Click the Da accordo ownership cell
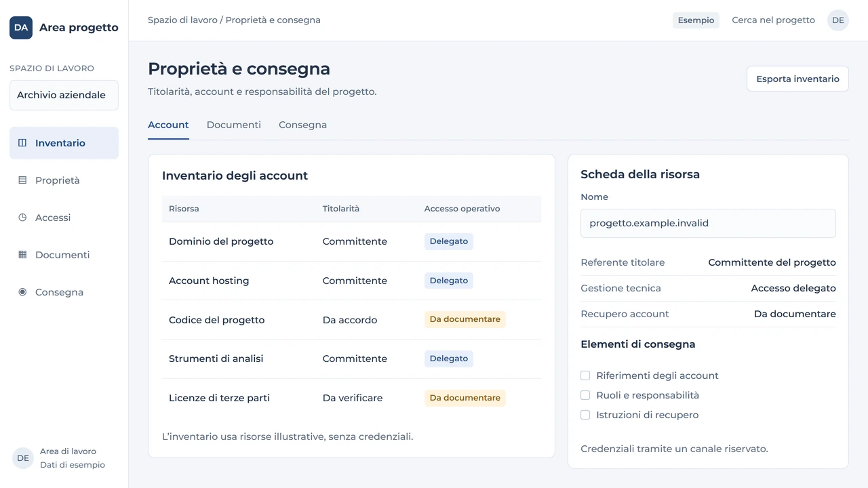868x488 pixels. tap(350, 320)
